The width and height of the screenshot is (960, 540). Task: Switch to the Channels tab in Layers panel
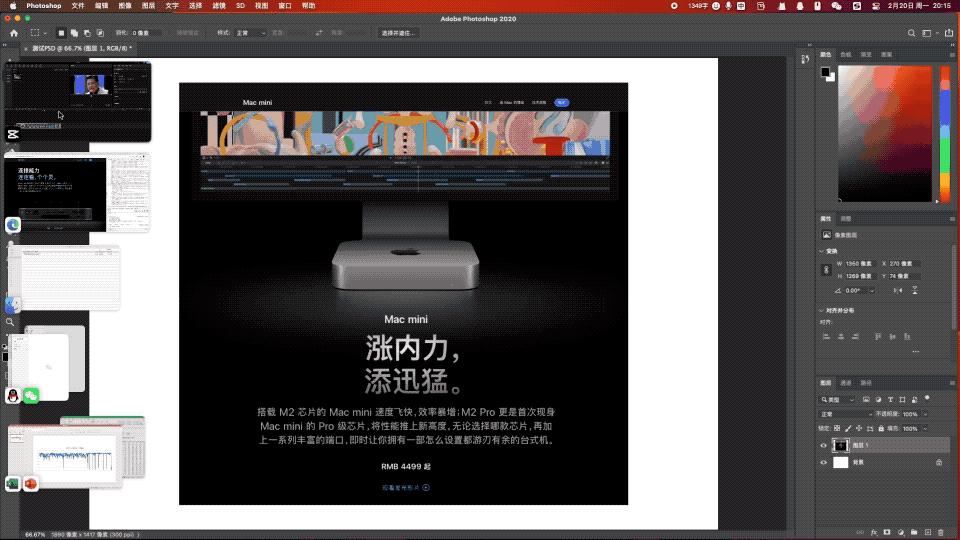(x=846, y=383)
